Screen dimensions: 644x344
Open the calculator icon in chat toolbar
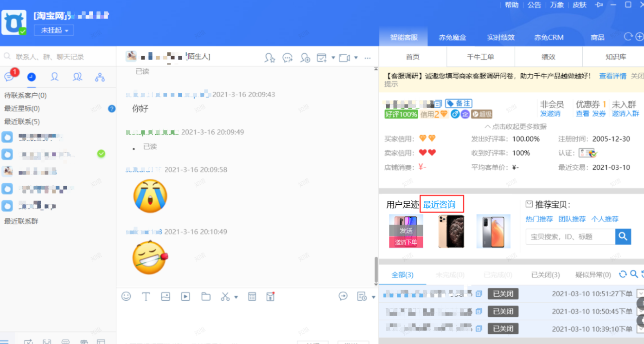tap(252, 297)
